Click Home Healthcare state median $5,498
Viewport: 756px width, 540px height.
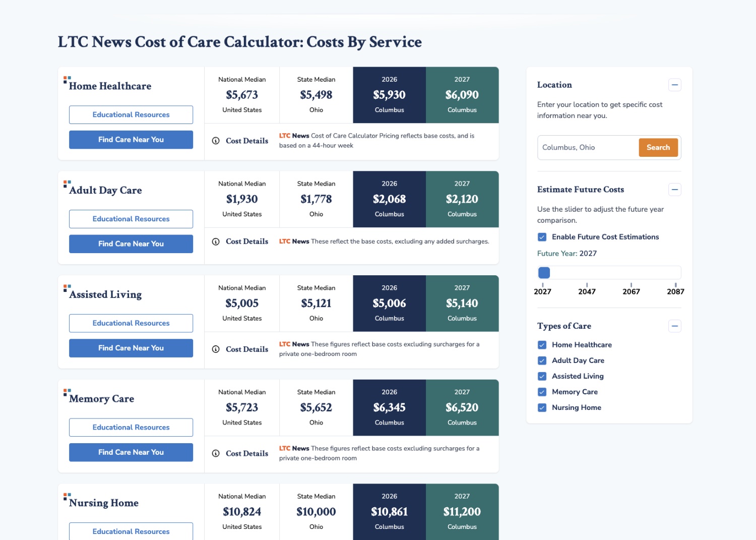(317, 95)
